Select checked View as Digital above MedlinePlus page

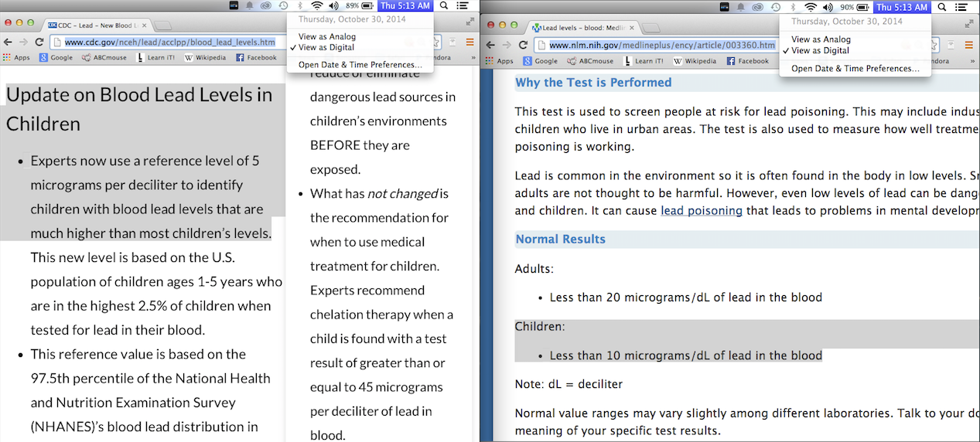855,50
